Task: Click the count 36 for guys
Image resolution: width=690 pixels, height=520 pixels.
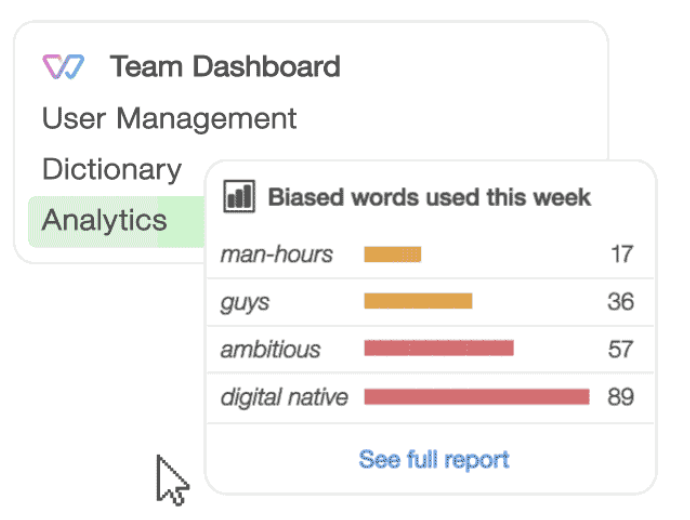Action: (x=620, y=301)
